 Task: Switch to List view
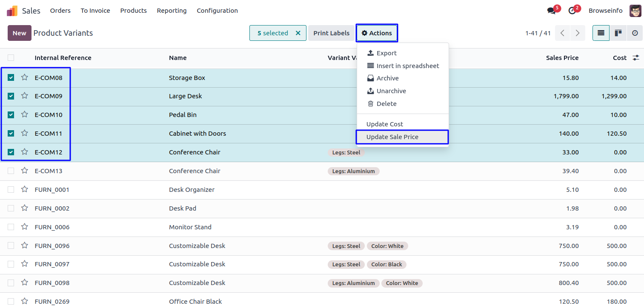click(x=601, y=33)
